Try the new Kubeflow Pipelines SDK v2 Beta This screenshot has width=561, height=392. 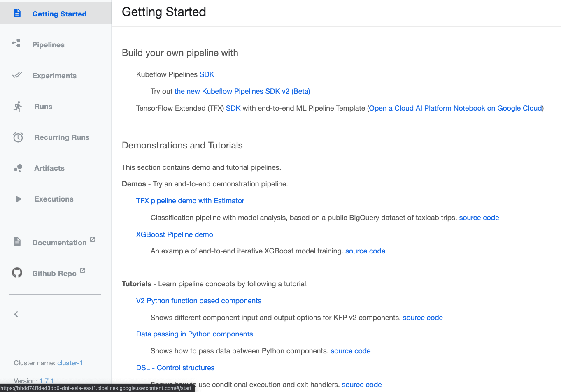click(242, 91)
